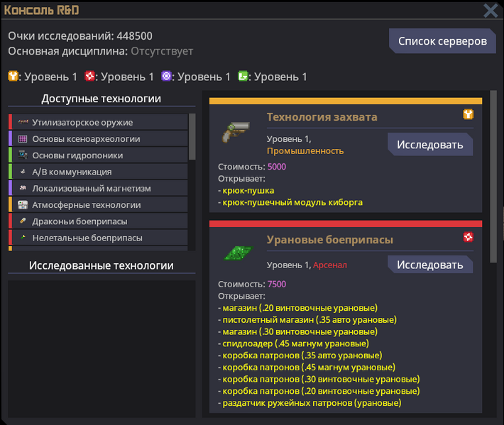Screen dimensions: 504x425
Task: Click the red discipline icon in the levels row
Action: pyautogui.click(x=89, y=76)
